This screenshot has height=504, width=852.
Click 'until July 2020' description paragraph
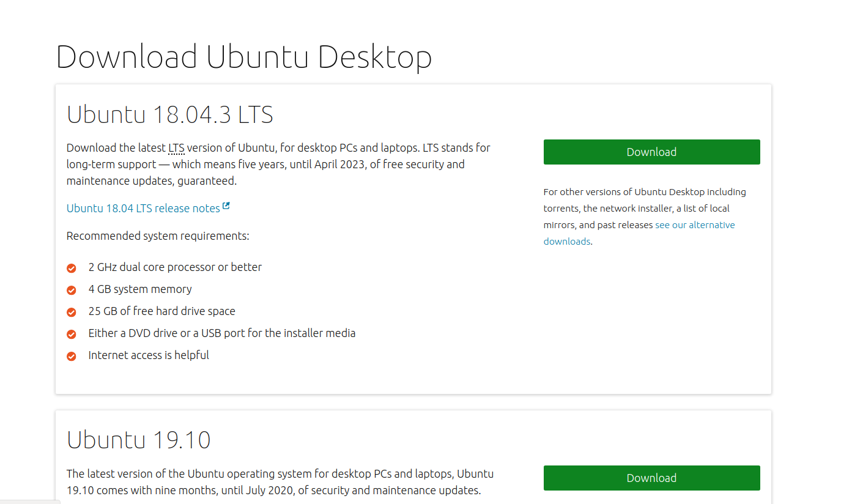(x=280, y=482)
